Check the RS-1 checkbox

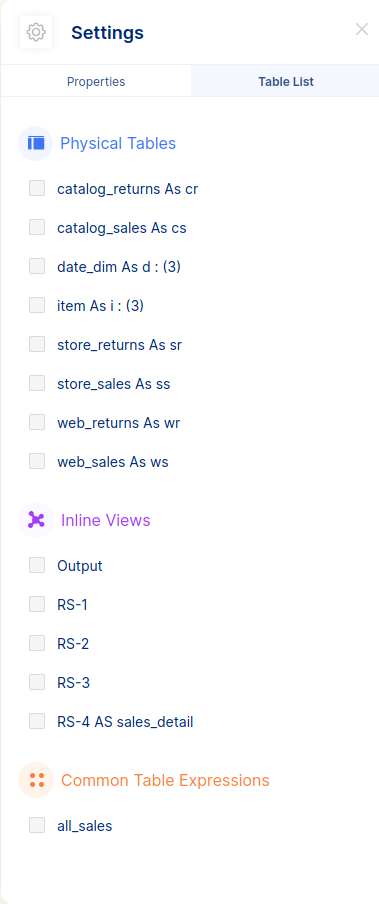[37, 604]
